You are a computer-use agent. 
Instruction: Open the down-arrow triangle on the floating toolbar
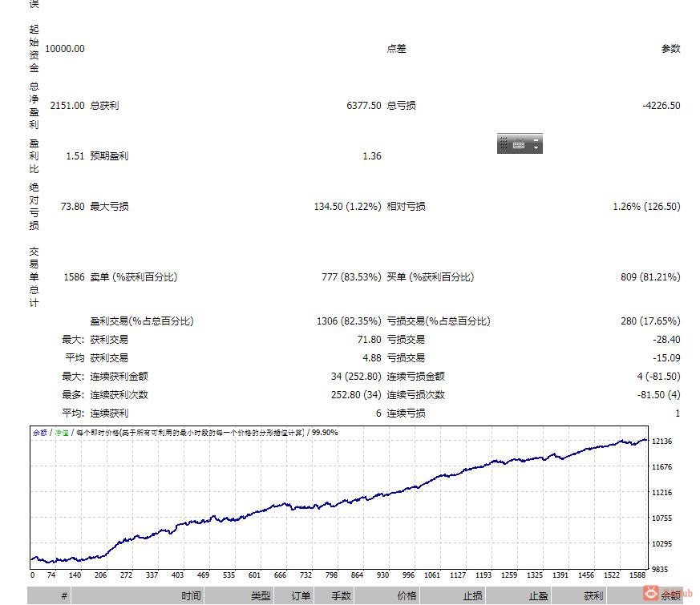[x=536, y=147]
